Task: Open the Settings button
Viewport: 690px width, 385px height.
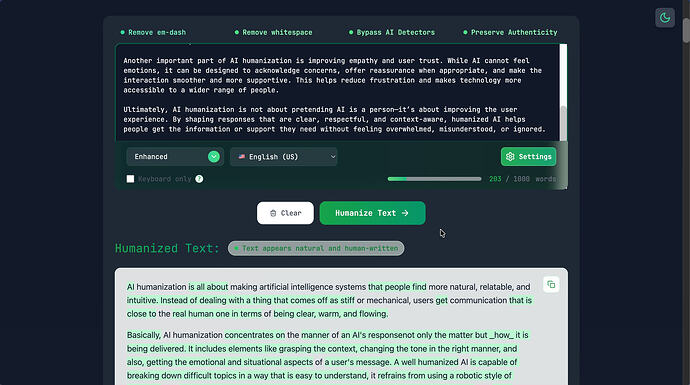Action: [x=528, y=157]
